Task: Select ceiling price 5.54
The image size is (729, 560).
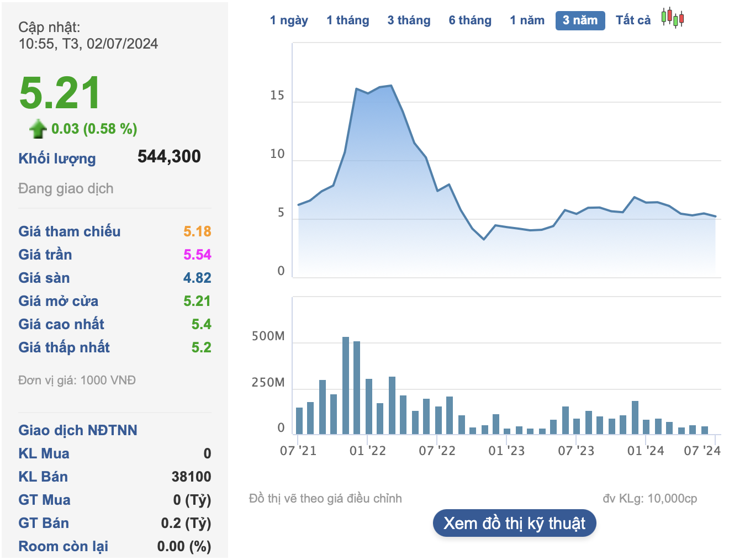Action: coord(197,255)
